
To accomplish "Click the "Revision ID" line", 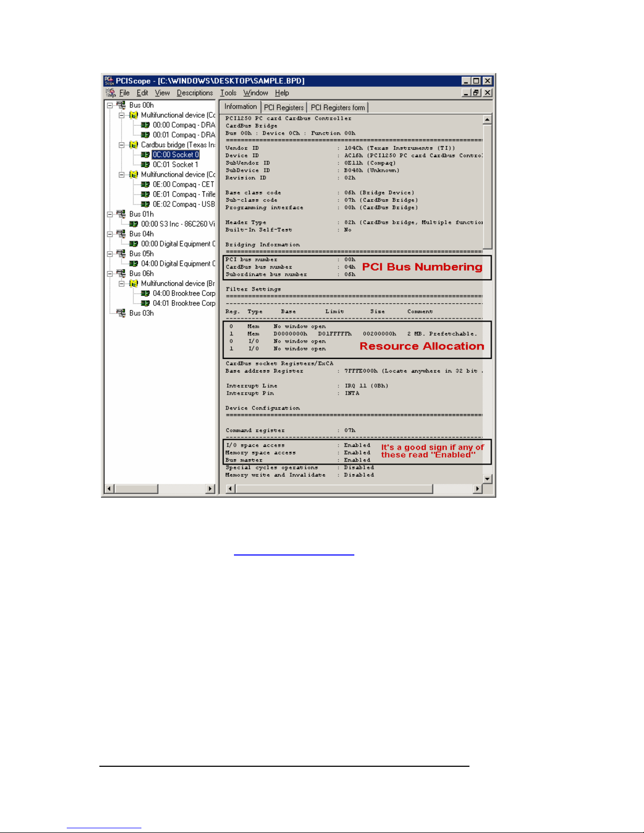I will pos(291,178).
